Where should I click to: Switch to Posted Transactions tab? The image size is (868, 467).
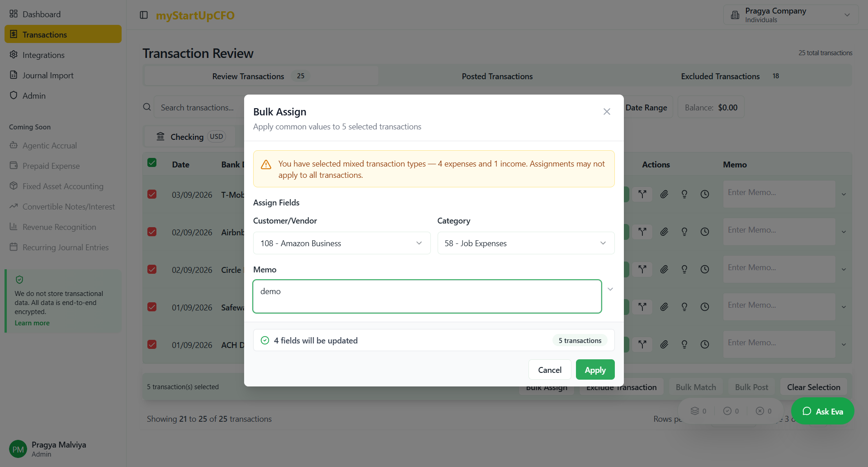[x=497, y=76]
